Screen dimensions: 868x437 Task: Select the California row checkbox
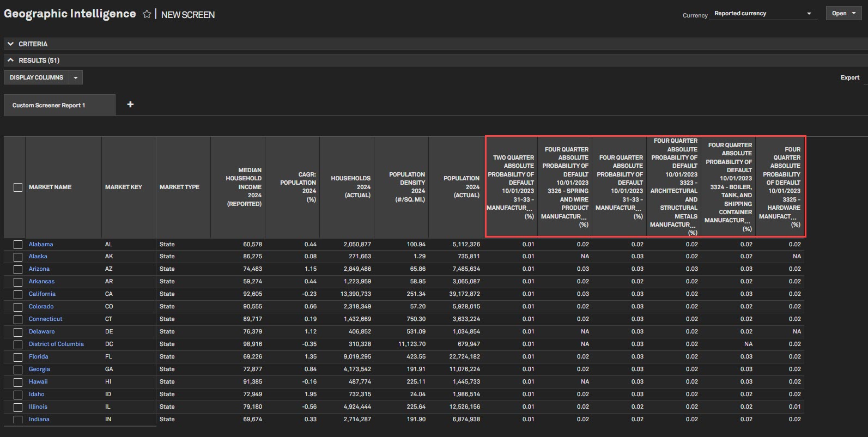[18, 294]
